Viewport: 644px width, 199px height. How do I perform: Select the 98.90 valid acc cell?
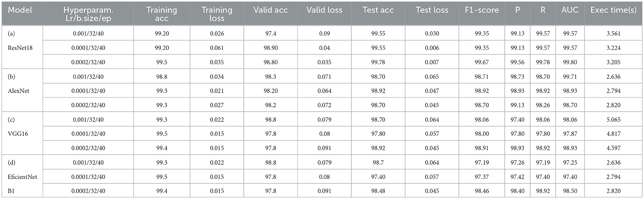tap(271, 48)
